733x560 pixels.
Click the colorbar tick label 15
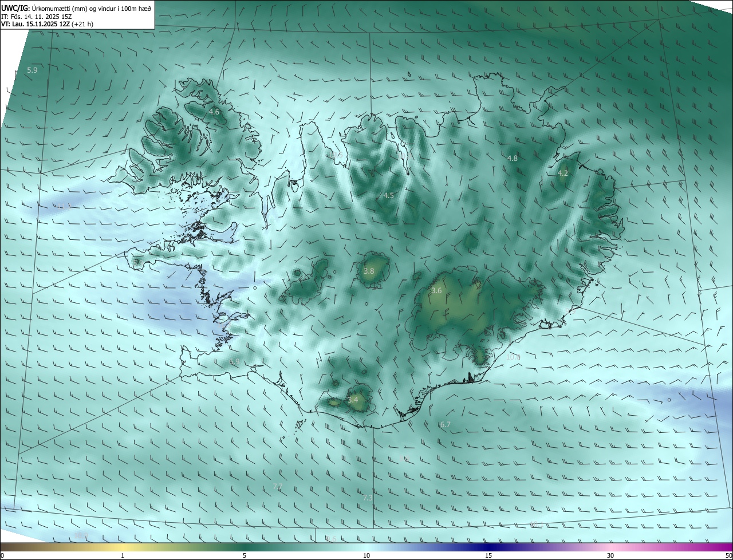pos(488,556)
